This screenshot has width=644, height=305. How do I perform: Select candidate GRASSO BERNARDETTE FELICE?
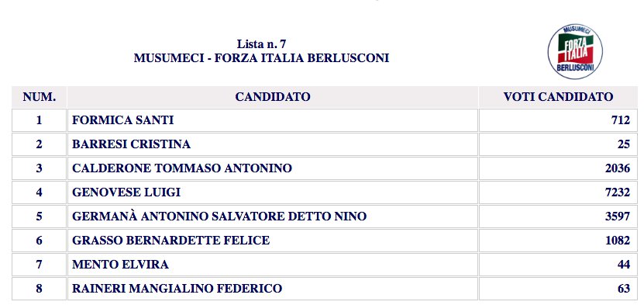pos(170,241)
